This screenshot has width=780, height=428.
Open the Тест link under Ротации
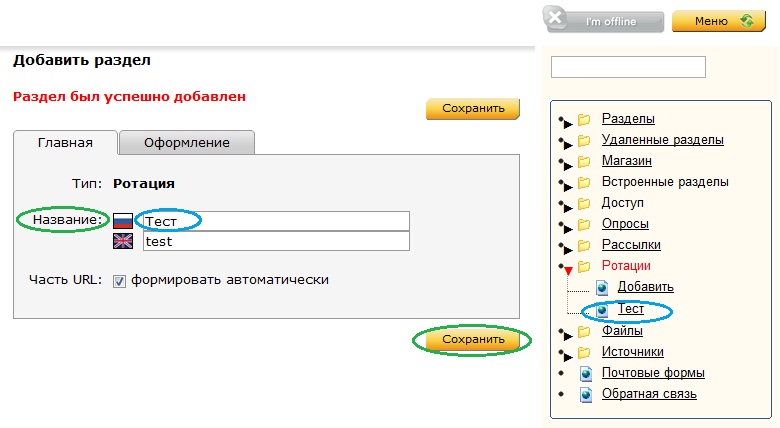pos(631,309)
